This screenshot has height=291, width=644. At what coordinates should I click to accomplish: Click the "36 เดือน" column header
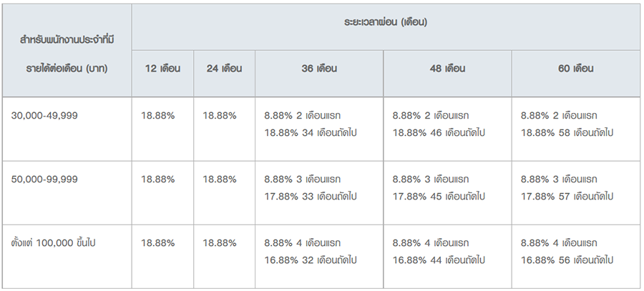(x=318, y=69)
